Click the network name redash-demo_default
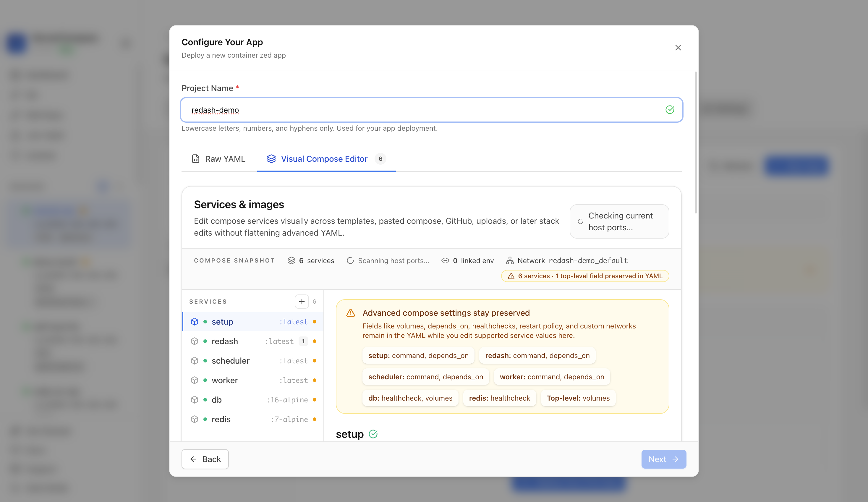868x502 pixels. pos(588,260)
